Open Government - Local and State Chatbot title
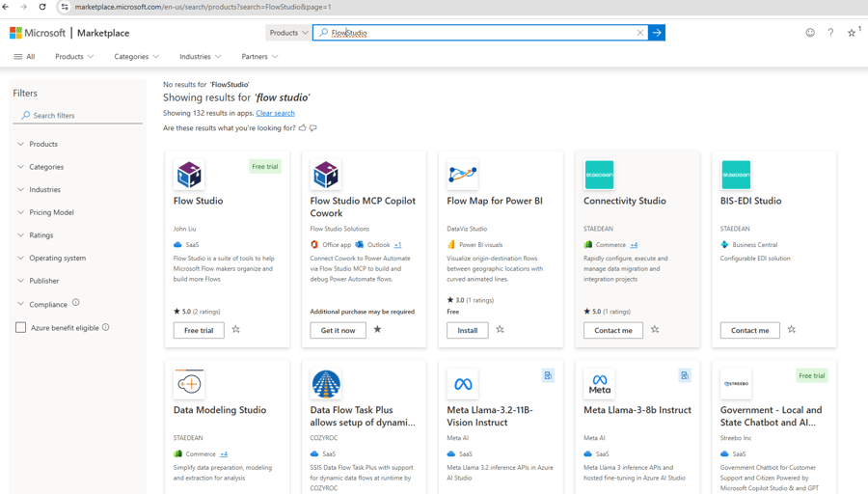 [x=771, y=416]
